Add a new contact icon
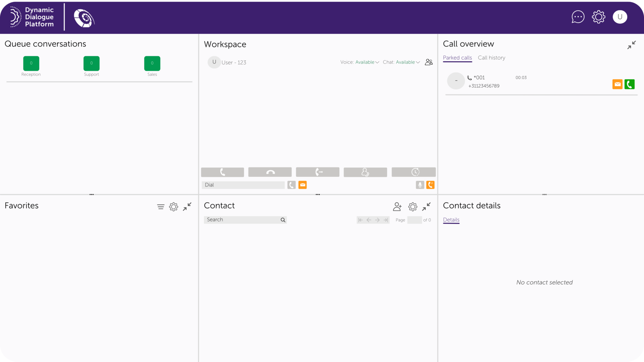Image resolution: width=644 pixels, height=362 pixels. 397,207
